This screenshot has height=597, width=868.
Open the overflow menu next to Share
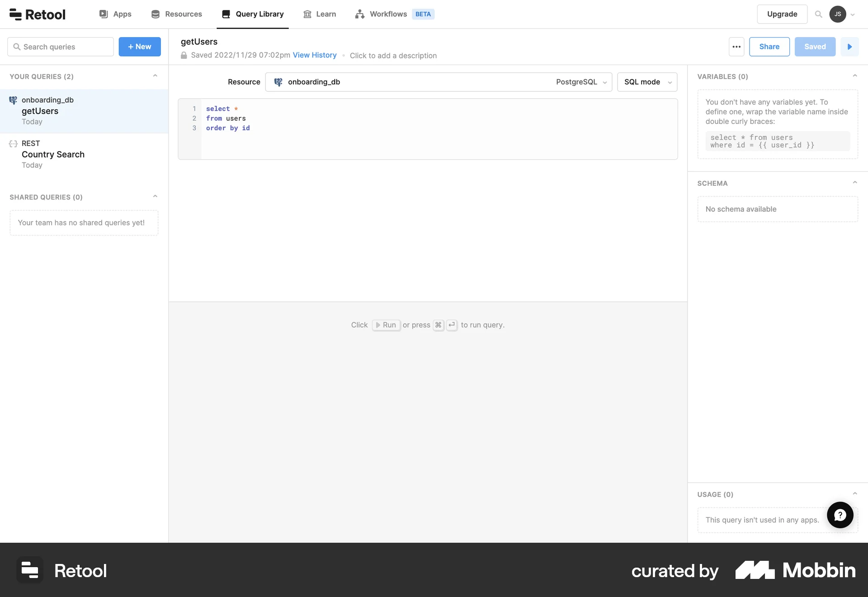coord(736,47)
